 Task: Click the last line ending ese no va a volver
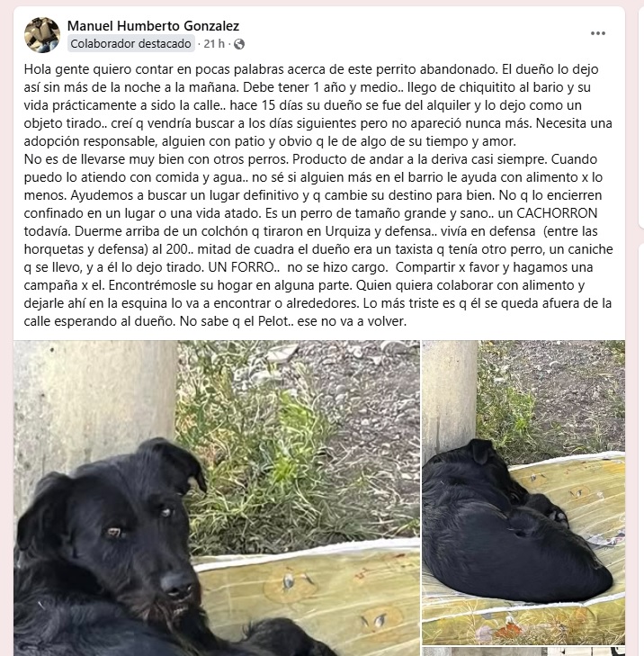tap(215, 321)
